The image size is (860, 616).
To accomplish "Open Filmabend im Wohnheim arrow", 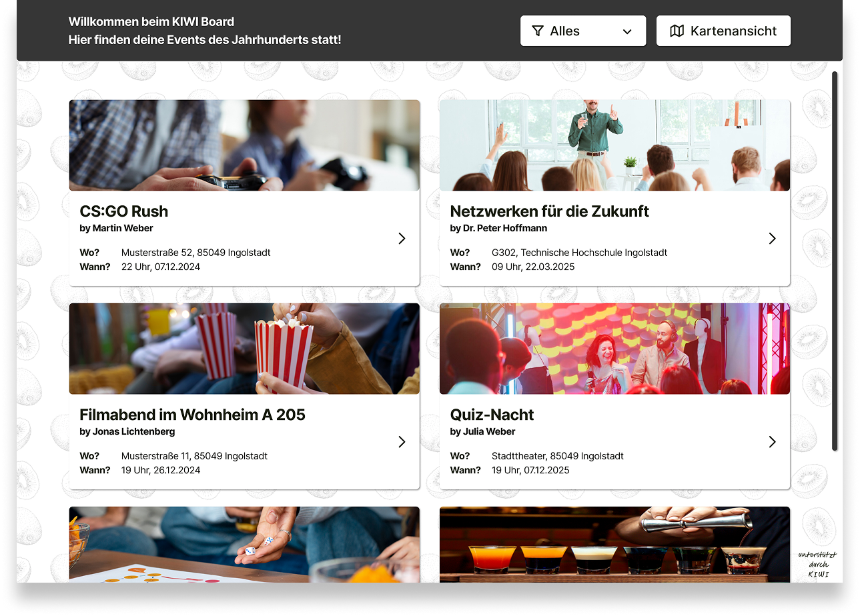I will [402, 442].
